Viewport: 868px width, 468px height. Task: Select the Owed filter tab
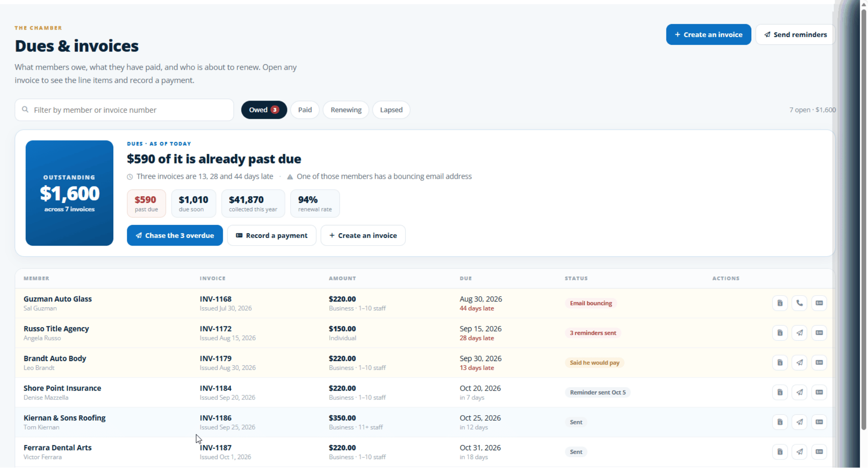[x=264, y=110]
